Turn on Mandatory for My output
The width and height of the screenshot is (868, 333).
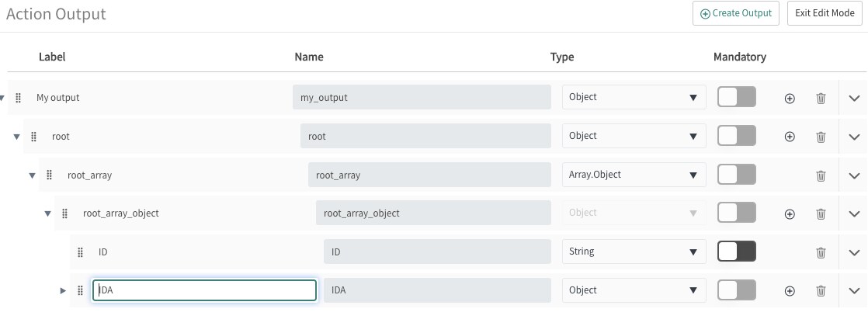737,97
